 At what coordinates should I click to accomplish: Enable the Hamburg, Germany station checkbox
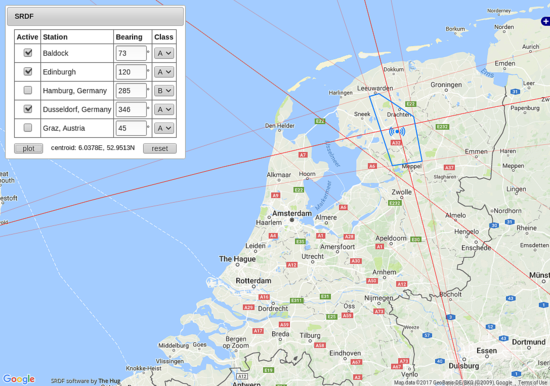click(x=28, y=90)
